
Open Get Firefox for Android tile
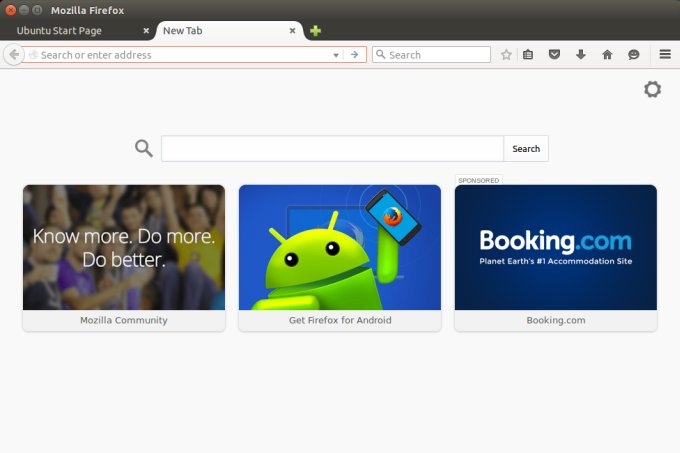click(x=340, y=258)
